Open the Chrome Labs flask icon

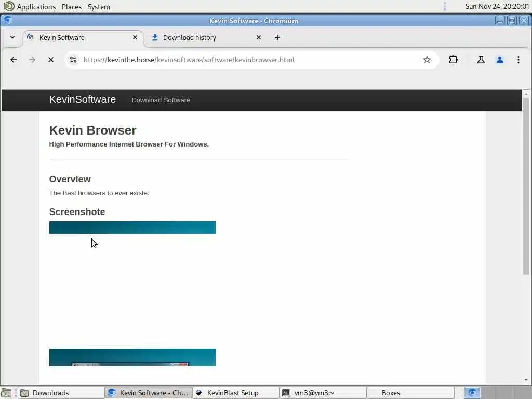(x=481, y=60)
